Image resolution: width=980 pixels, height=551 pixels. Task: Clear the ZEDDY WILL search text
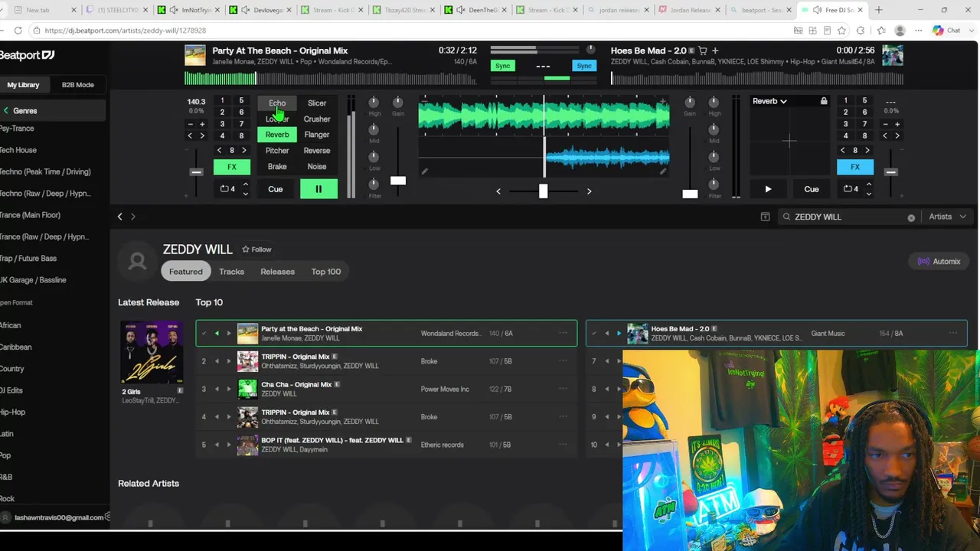click(x=911, y=217)
